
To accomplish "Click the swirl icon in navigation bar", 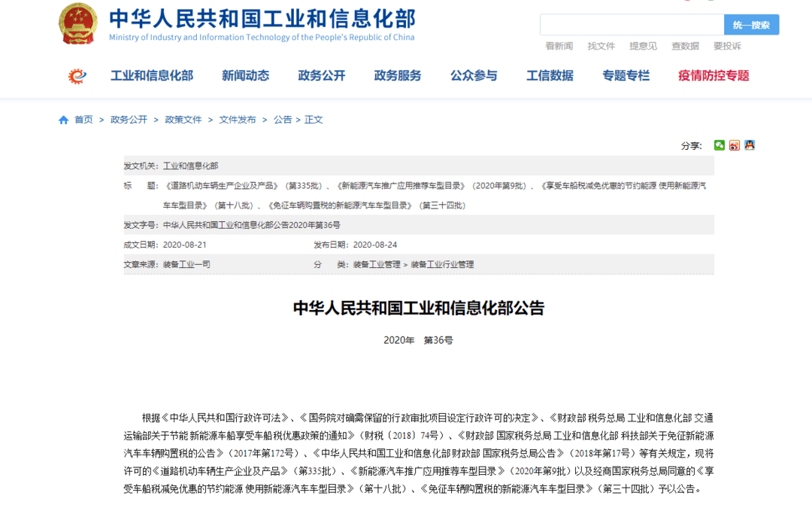I will tap(77, 76).
